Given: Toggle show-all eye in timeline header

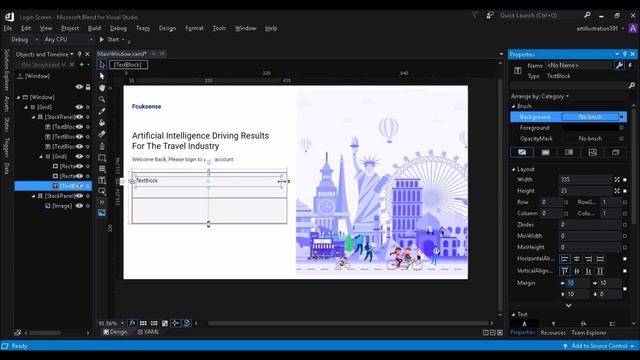Looking at the screenshot, I should click(79, 87).
